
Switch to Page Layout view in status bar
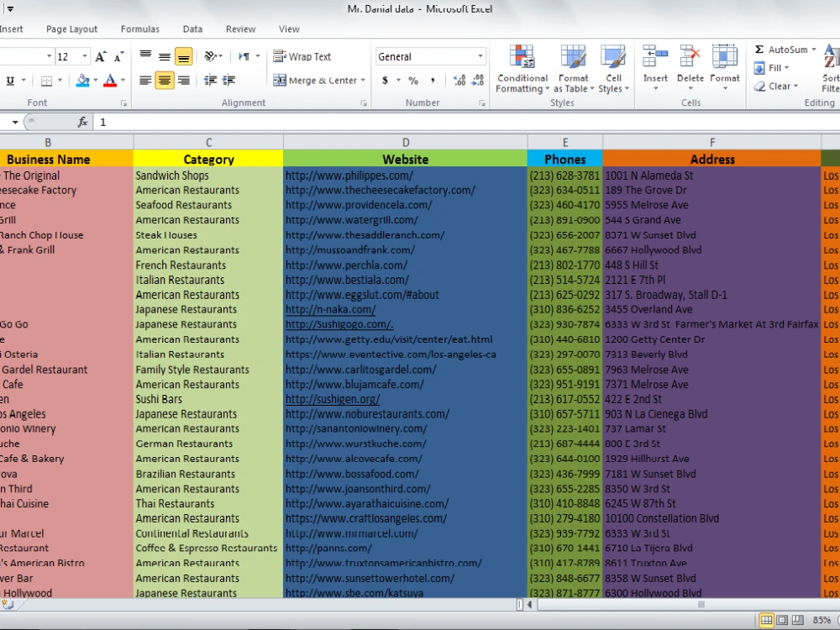click(x=782, y=620)
